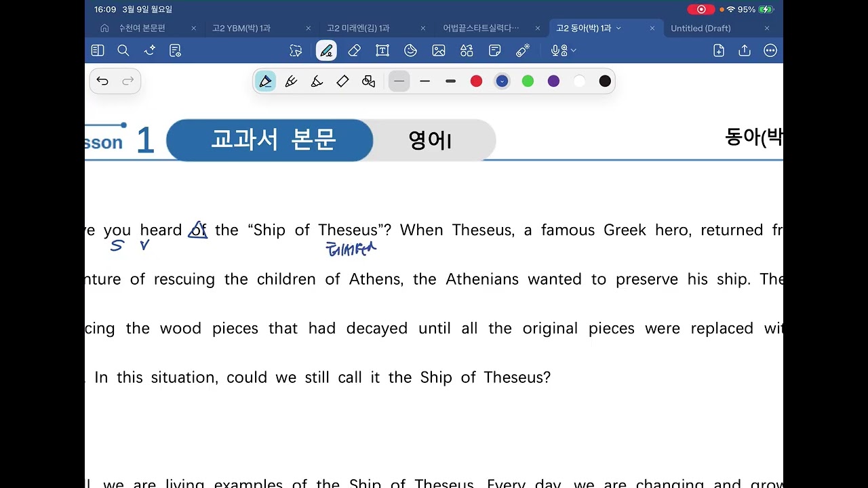Image resolution: width=868 pixels, height=488 pixels.
Task: Close the 고2 동아(박) 1과 tab
Action: coord(652,28)
